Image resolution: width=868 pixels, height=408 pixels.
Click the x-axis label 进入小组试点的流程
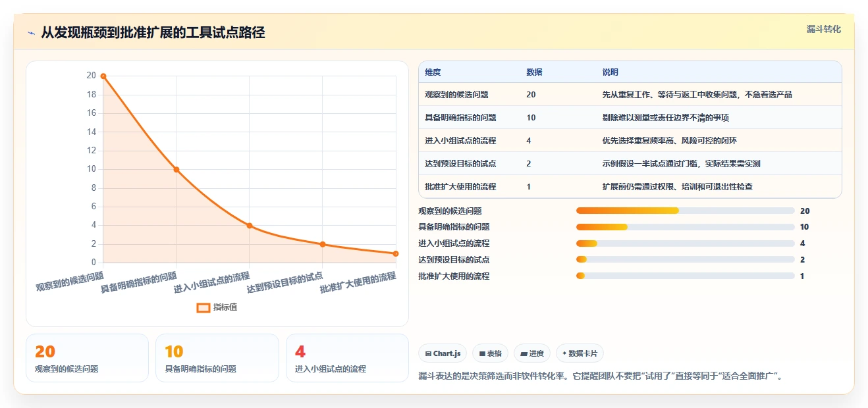[212, 281]
